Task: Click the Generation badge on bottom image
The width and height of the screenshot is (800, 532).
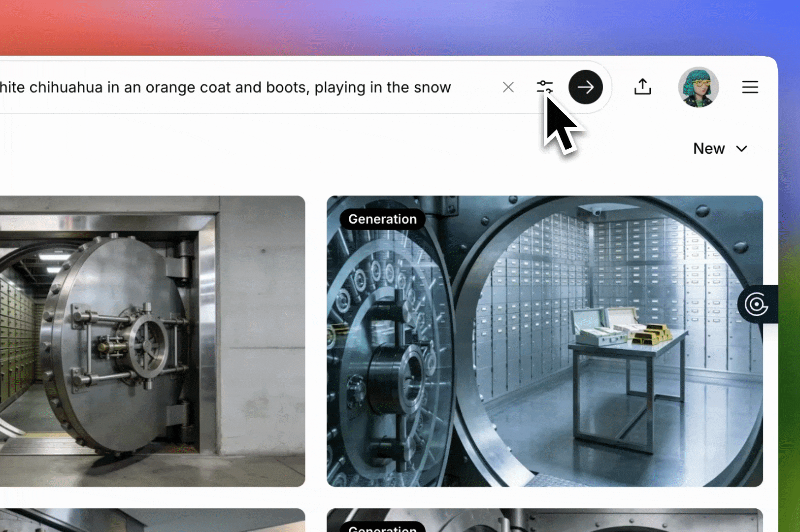Action: (x=382, y=528)
